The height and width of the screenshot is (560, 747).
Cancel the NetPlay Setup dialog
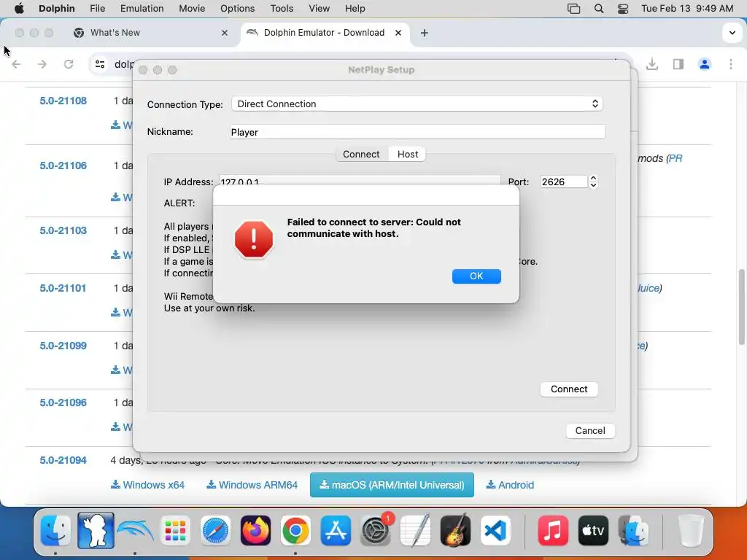[x=589, y=430]
